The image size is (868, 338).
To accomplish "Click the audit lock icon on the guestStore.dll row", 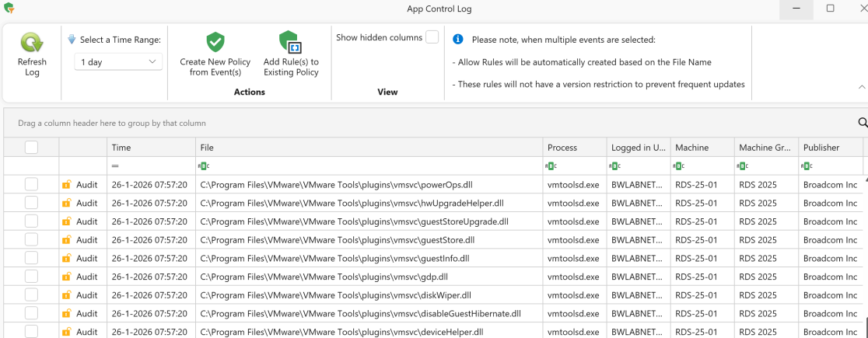I will 66,240.
